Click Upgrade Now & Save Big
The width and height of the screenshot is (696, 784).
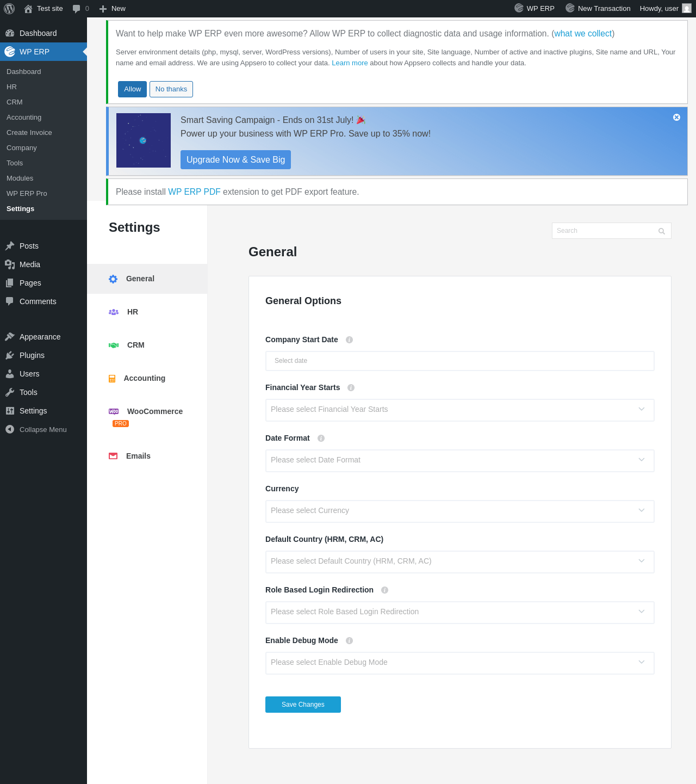pos(235,159)
